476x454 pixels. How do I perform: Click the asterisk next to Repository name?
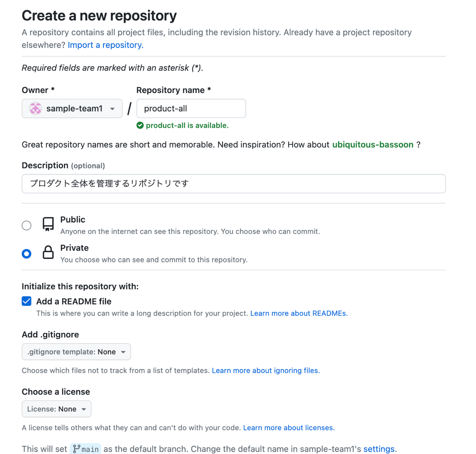(x=209, y=90)
